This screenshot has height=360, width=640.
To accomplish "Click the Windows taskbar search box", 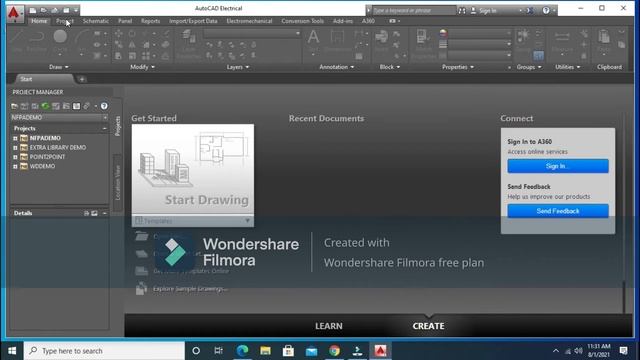I will click(x=104, y=351).
